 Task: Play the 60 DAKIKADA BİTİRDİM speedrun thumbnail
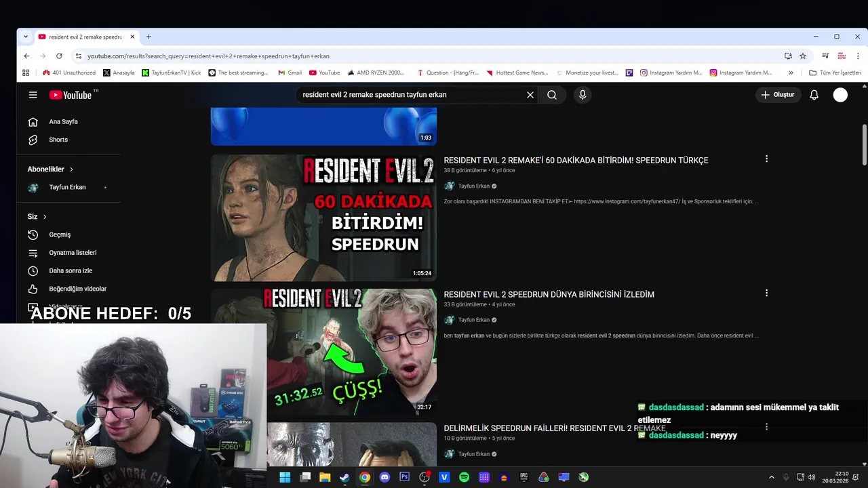click(x=323, y=218)
